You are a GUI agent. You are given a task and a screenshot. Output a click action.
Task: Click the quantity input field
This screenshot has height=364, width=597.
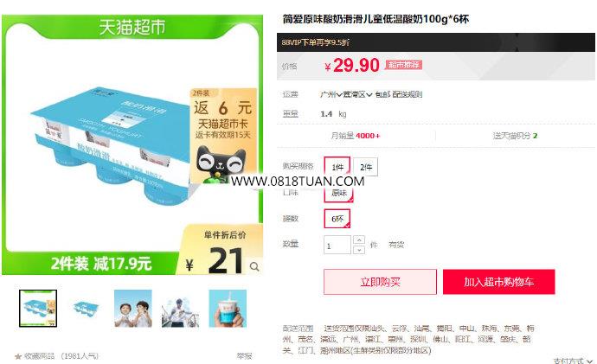coord(337,245)
